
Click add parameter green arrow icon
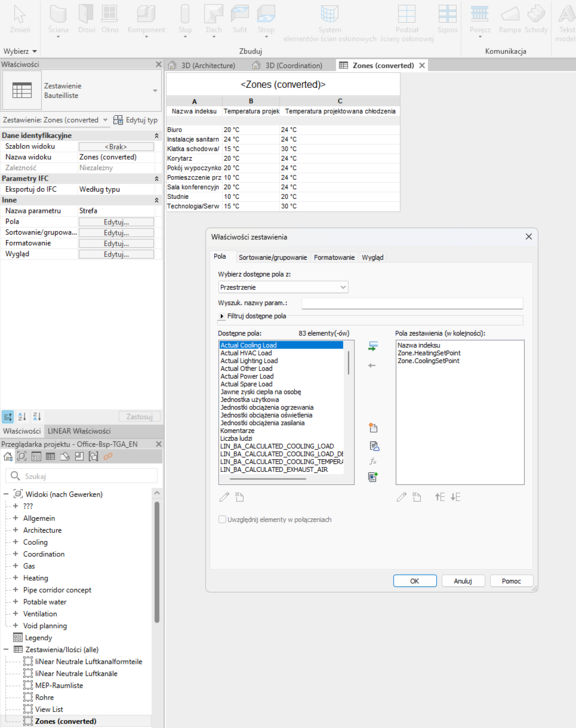(373, 346)
